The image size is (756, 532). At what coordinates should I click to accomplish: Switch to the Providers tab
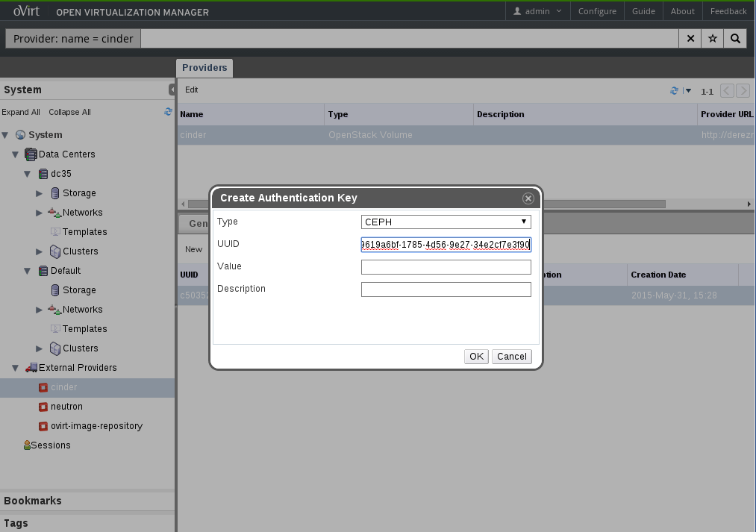204,68
